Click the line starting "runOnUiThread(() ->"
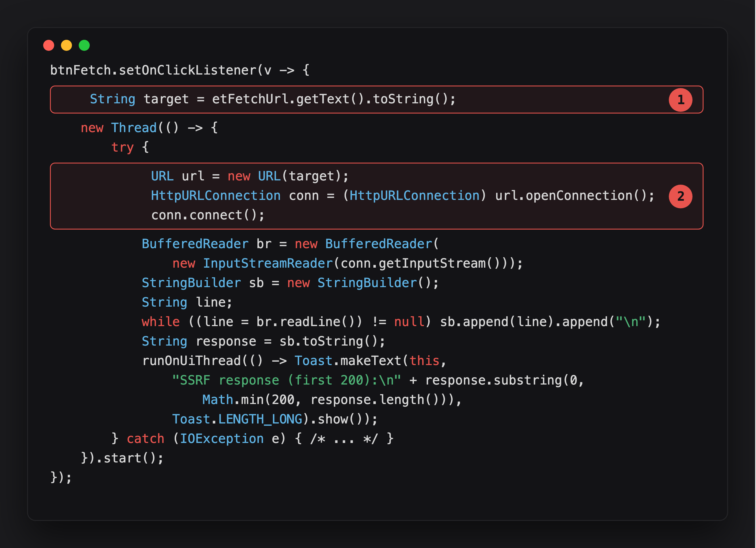This screenshot has width=756, height=548. coord(294,361)
